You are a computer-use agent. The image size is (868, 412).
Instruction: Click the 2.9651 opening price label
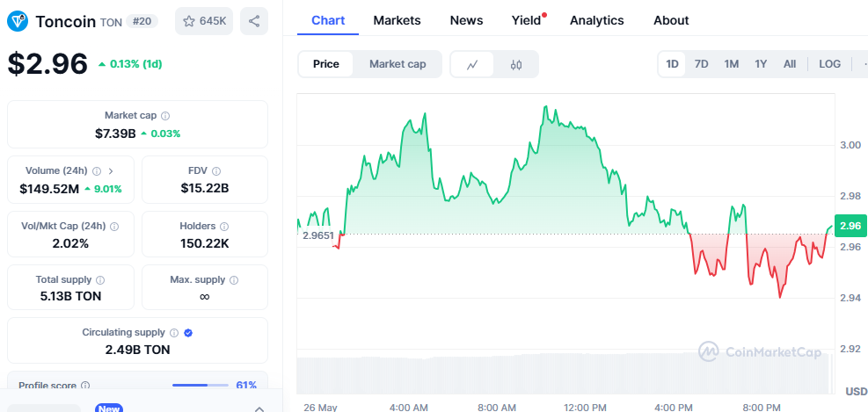[317, 235]
